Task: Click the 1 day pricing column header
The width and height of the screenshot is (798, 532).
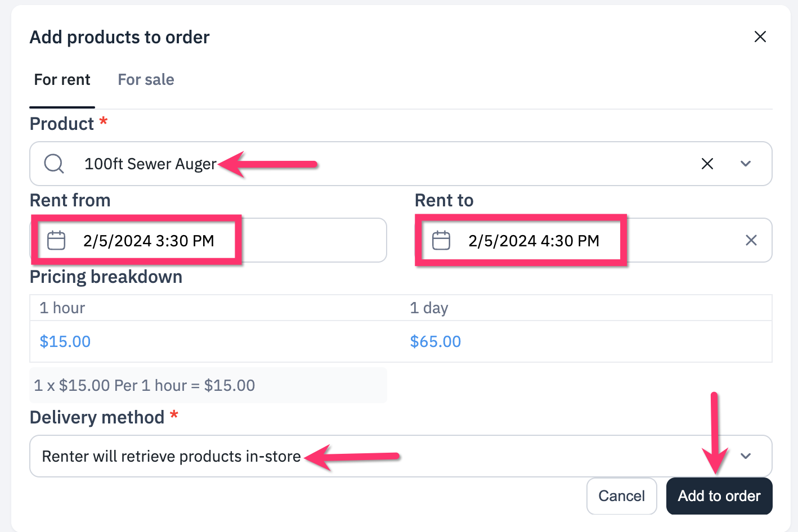Action: [x=429, y=308]
